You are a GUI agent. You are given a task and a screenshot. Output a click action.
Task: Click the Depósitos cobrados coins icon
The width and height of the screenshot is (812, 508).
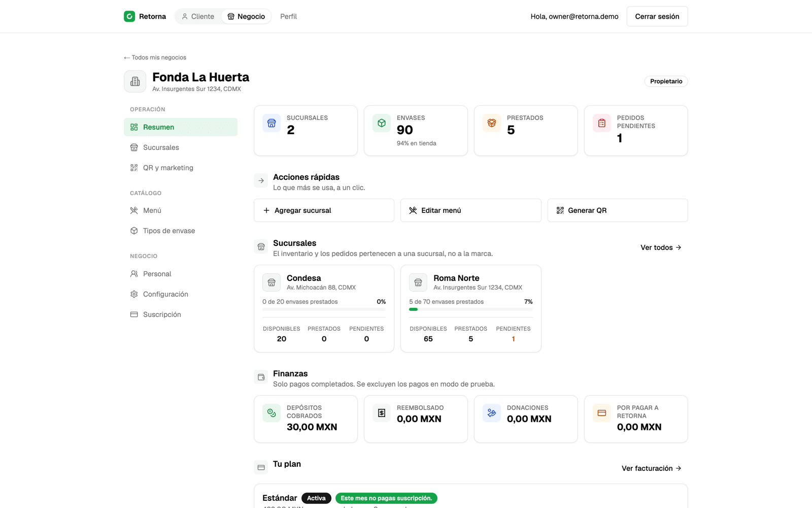(272, 413)
